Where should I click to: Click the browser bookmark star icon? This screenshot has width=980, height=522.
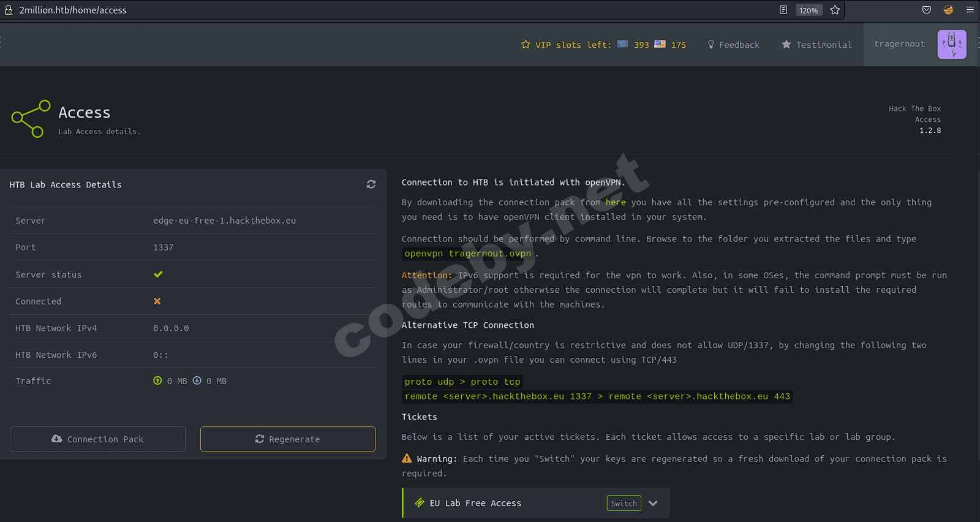click(835, 10)
